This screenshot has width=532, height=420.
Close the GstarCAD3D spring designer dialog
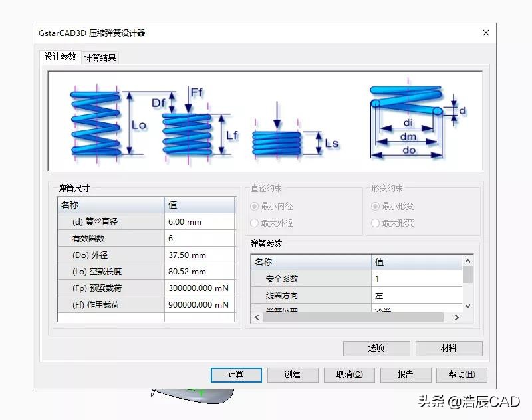[486, 33]
